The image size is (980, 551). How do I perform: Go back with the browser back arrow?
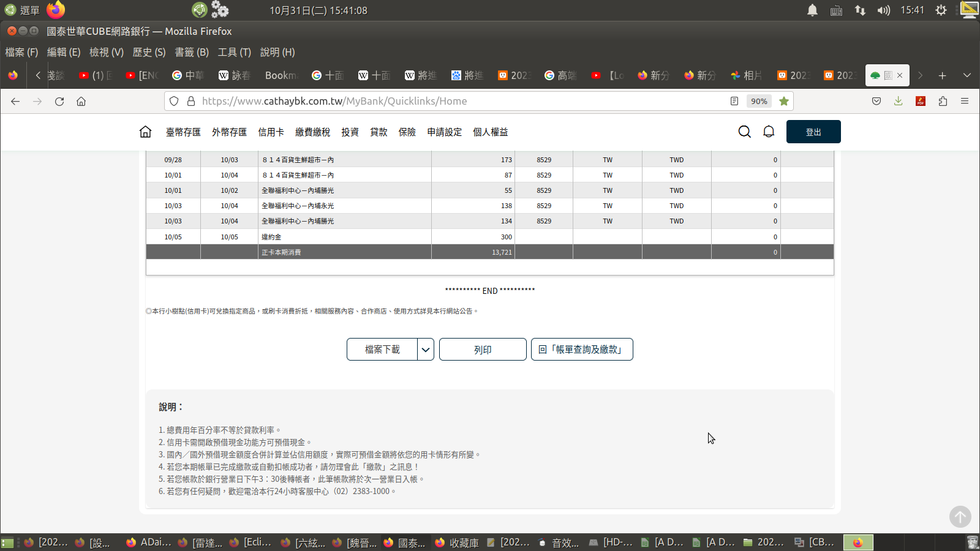(x=15, y=101)
